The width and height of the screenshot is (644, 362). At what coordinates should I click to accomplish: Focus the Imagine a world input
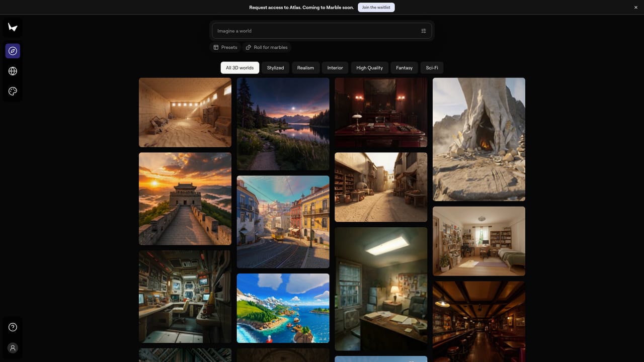(x=316, y=31)
